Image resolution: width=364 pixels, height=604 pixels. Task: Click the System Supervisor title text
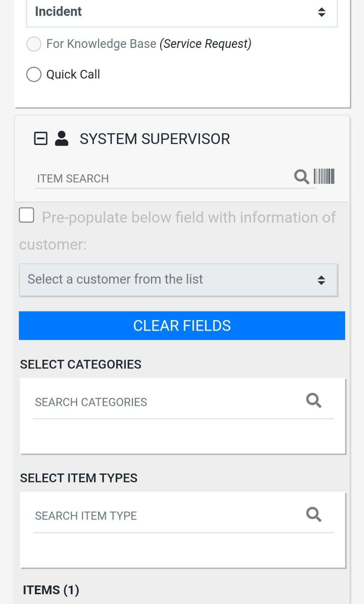(155, 139)
